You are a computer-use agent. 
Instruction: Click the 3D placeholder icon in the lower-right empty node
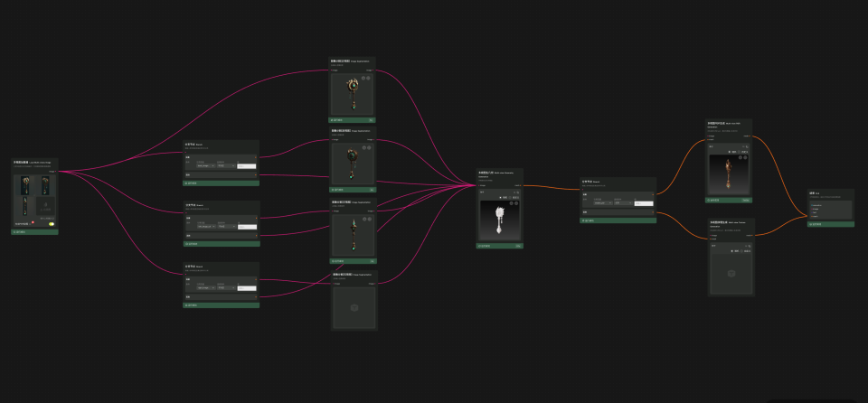pyautogui.click(x=731, y=273)
